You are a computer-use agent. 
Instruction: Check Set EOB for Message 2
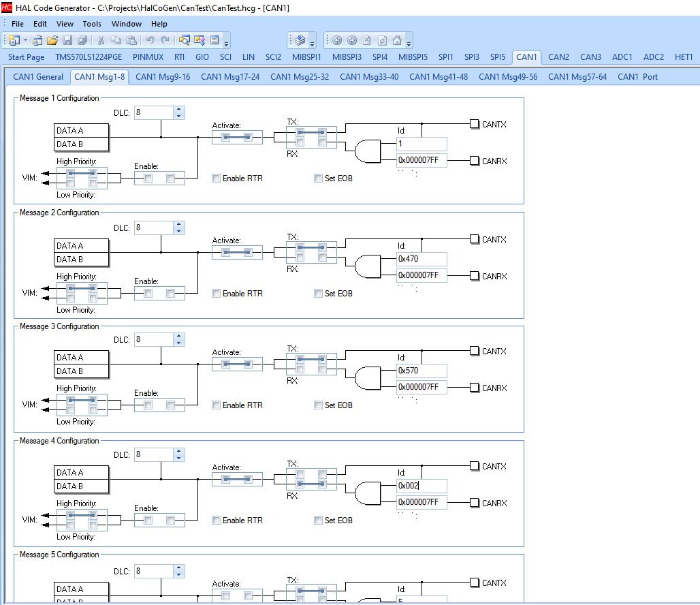pyautogui.click(x=318, y=294)
